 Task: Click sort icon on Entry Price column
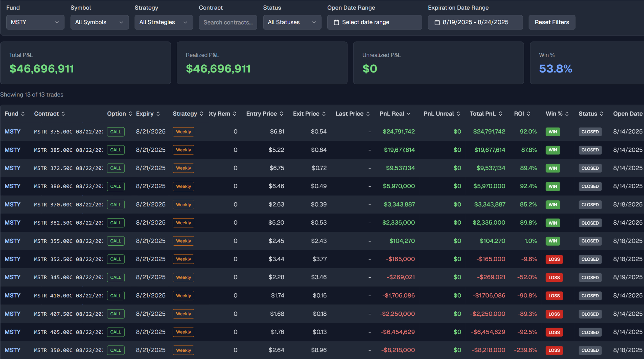pyautogui.click(x=281, y=114)
